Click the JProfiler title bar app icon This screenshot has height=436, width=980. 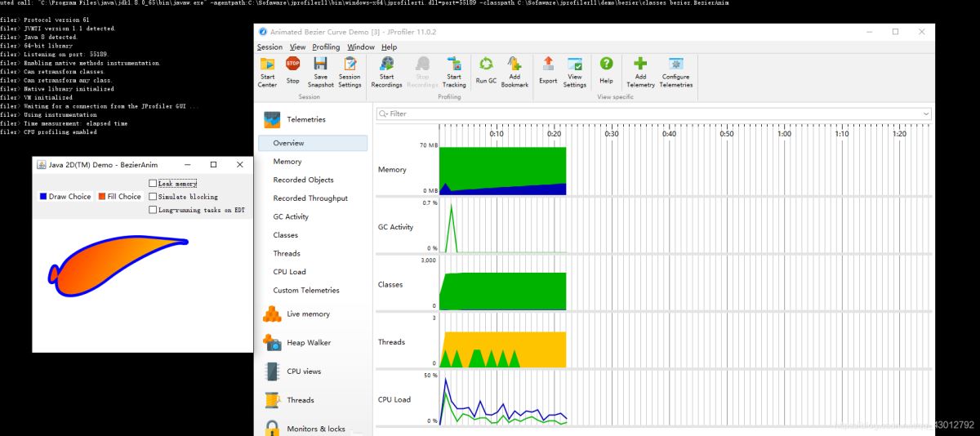point(262,32)
